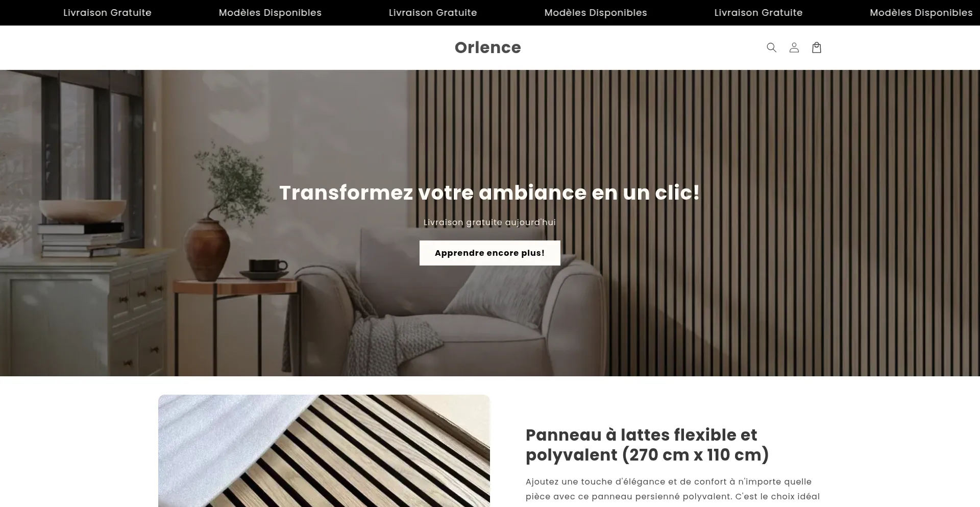Click the "Apprendre encore plus!" button
The image size is (980, 507).
pos(489,253)
